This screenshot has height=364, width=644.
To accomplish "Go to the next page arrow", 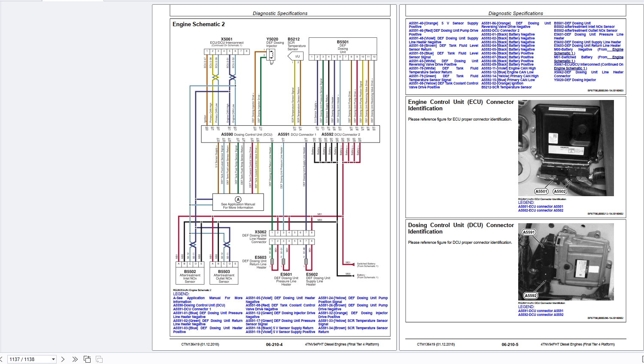I will [63, 359].
